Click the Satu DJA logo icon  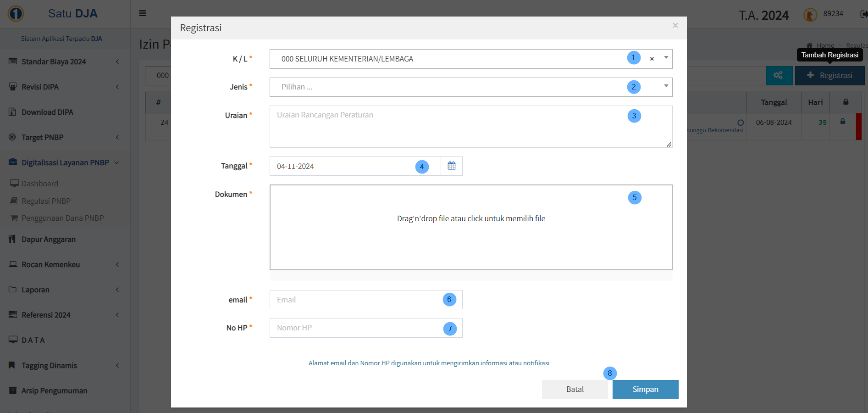click(16, 14)
